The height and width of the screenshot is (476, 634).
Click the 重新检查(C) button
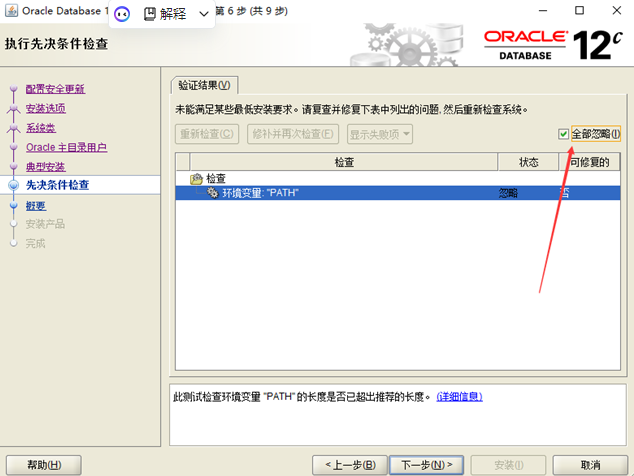click(207, 134)
